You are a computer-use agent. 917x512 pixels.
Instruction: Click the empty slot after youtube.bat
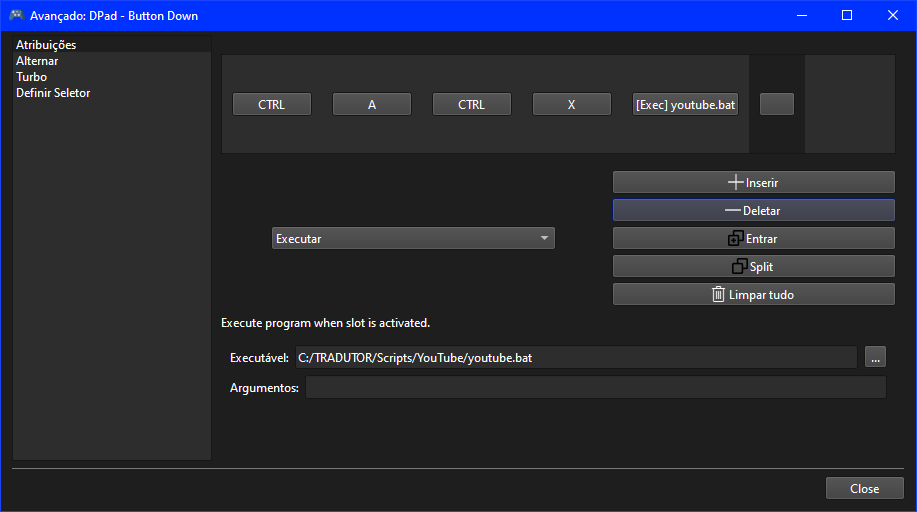(x=777, y=104)
